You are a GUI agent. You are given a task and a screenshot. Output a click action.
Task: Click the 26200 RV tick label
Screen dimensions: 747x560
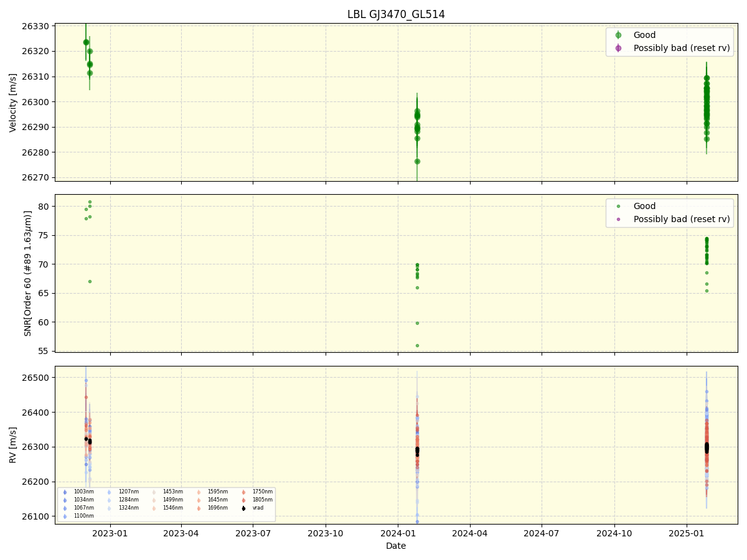coord(36,482)
